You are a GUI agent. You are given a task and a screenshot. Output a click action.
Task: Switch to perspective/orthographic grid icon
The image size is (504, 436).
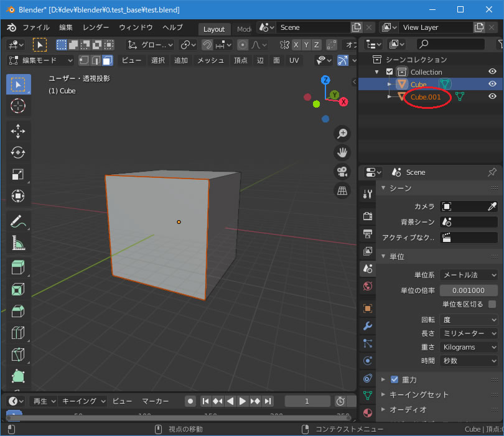[x=342, y=191]
